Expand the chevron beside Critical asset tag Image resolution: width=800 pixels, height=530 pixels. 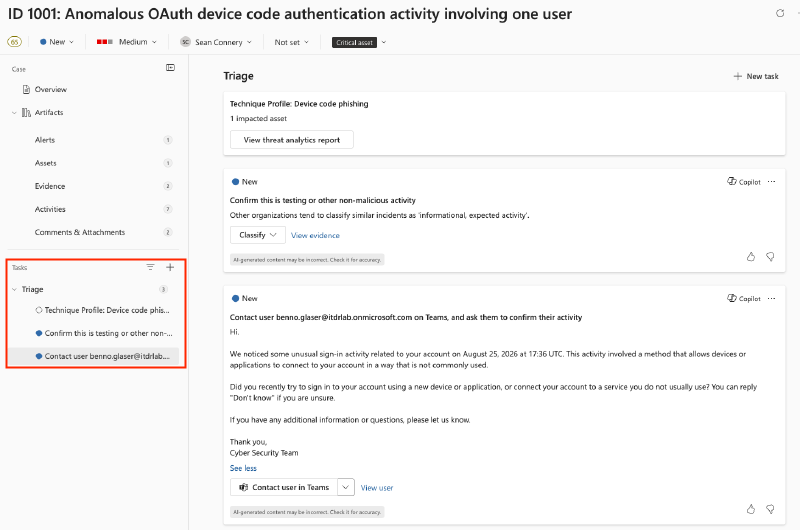(384, 42)
